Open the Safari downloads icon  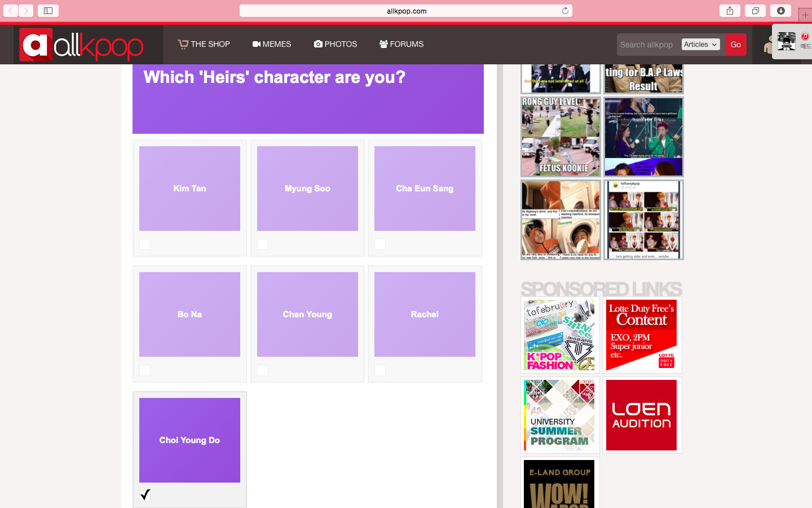click(x=781, y=11)
